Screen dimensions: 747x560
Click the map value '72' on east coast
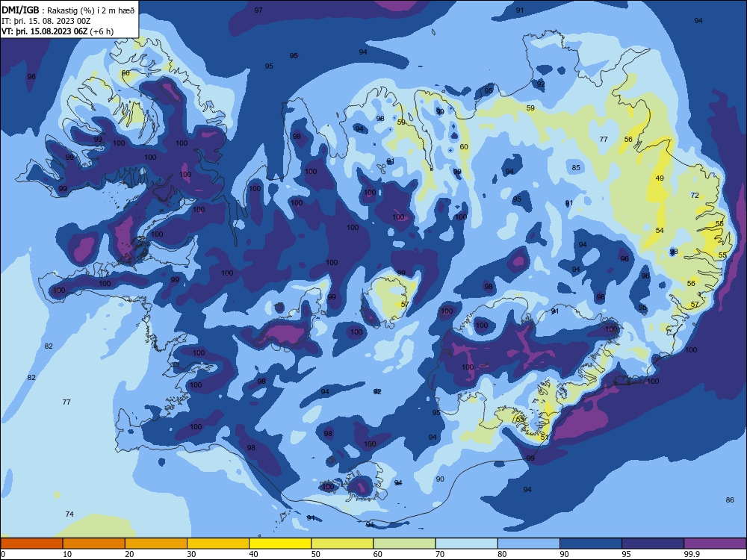(x=695, y=195)
